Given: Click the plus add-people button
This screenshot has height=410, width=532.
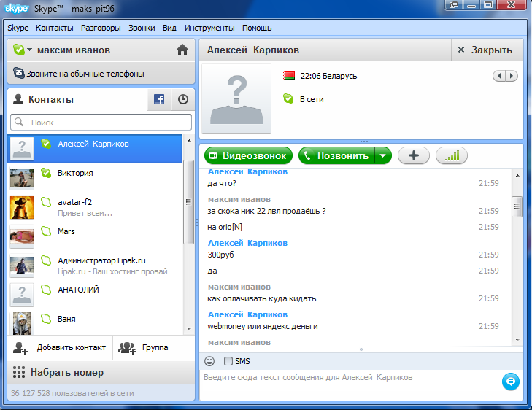Looking at the screenshot, I should pyautogui.click(x=414, y=155).
